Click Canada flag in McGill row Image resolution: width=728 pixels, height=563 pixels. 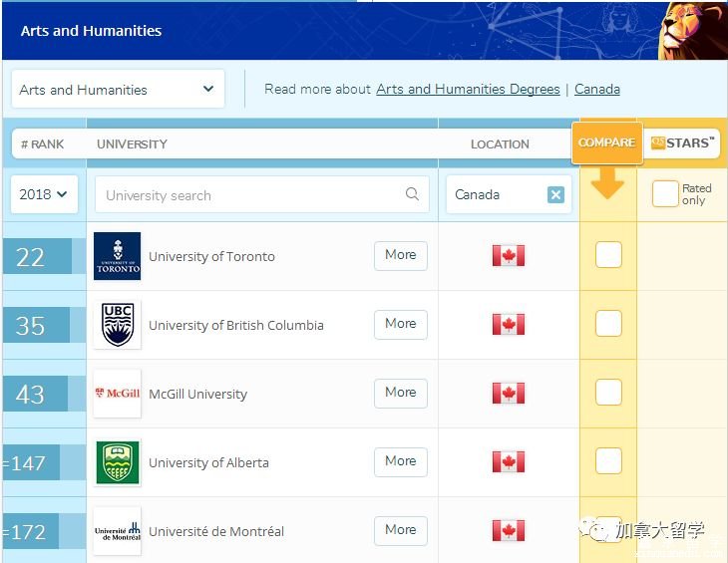click(509, 393)
